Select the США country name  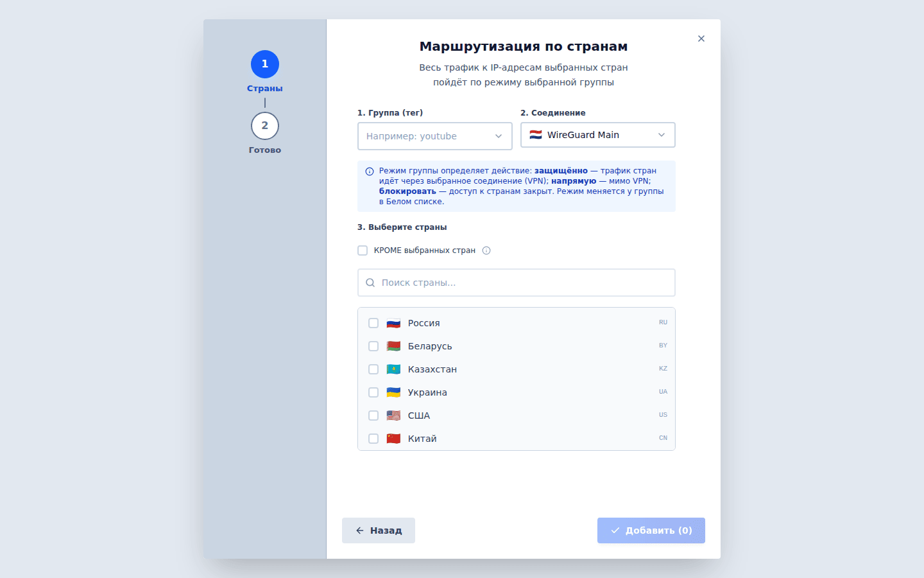419,416
